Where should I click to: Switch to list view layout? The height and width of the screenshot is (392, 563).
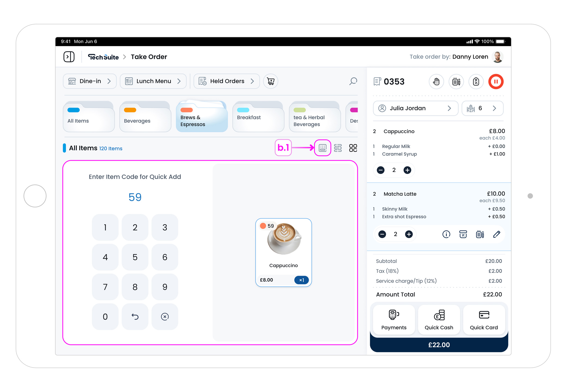338,148
